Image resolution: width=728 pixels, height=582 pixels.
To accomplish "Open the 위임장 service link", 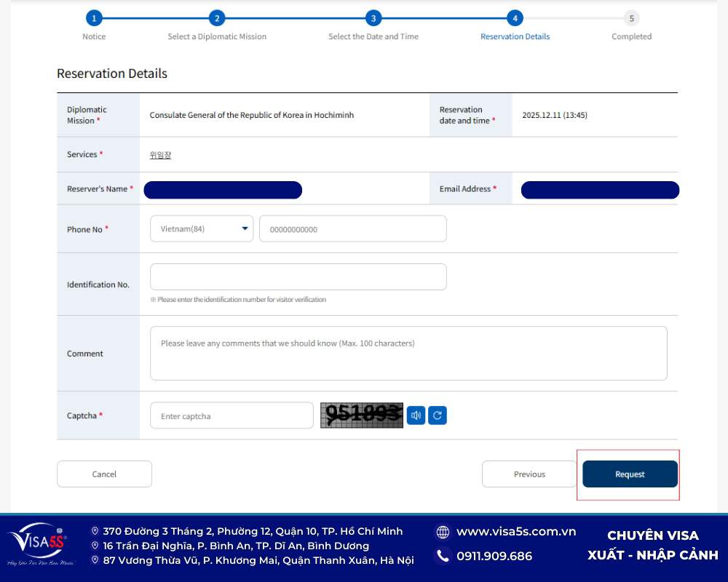I will pyautogui.click(x=160, y=154).
